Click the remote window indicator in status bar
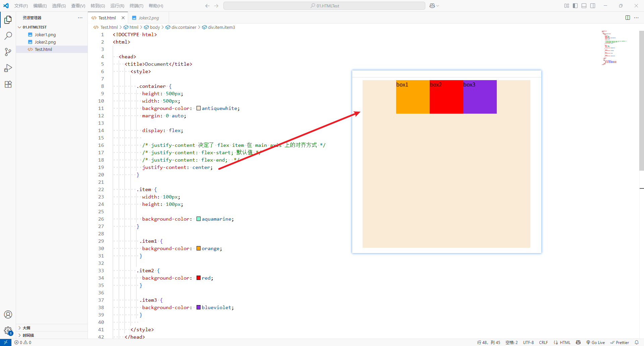 [6, 342]
